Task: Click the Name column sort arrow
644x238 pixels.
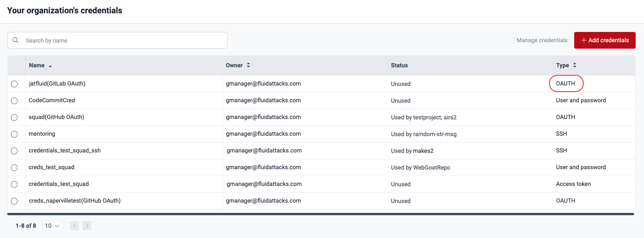Action: pos(50,66)
